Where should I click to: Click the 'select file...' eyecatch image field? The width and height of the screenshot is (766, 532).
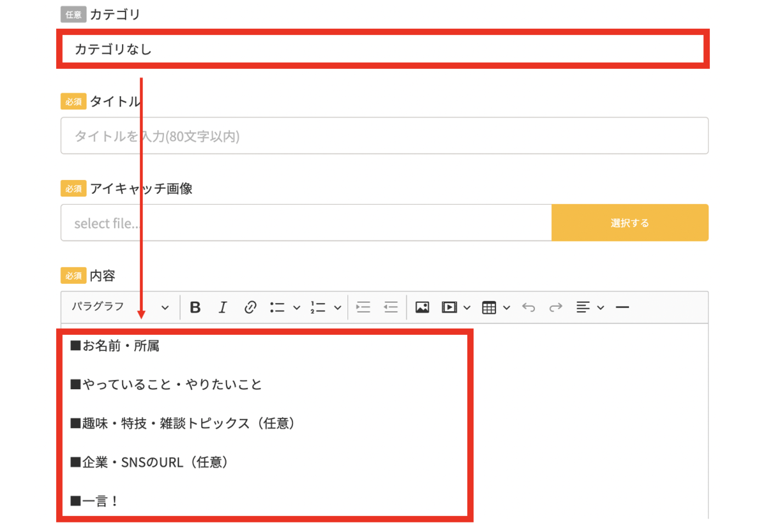[x=306, y=223]
